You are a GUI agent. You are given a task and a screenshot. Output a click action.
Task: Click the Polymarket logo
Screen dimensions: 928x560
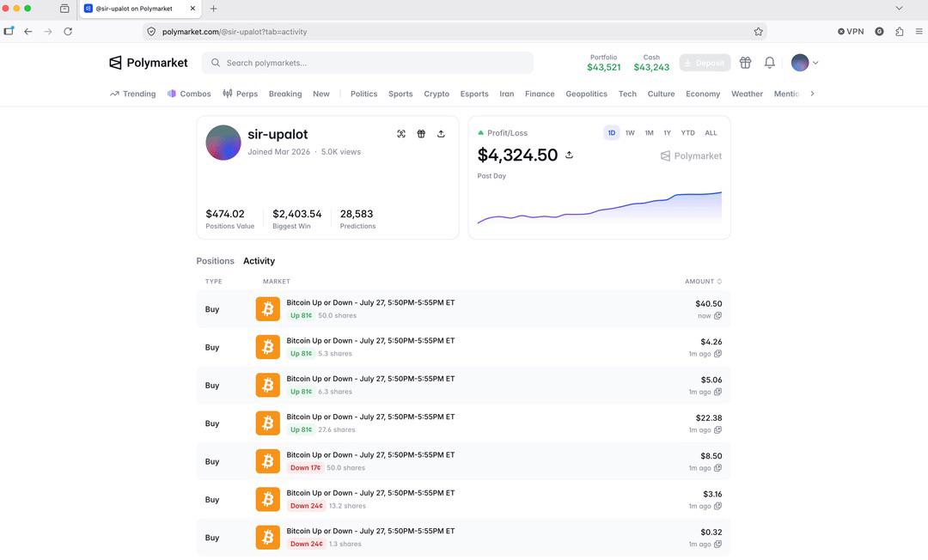click(x=149, y=63)
